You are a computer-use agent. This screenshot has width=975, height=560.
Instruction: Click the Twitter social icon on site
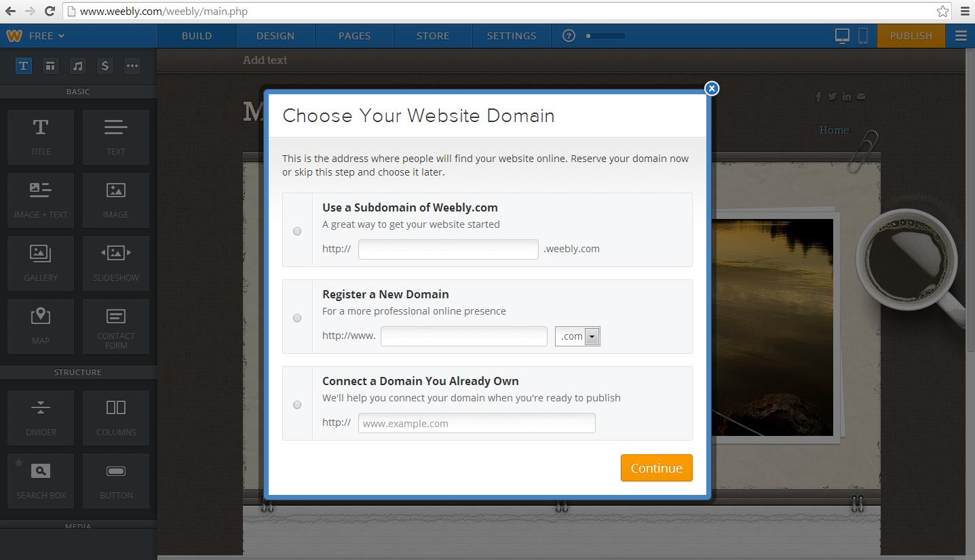point(833,97)
